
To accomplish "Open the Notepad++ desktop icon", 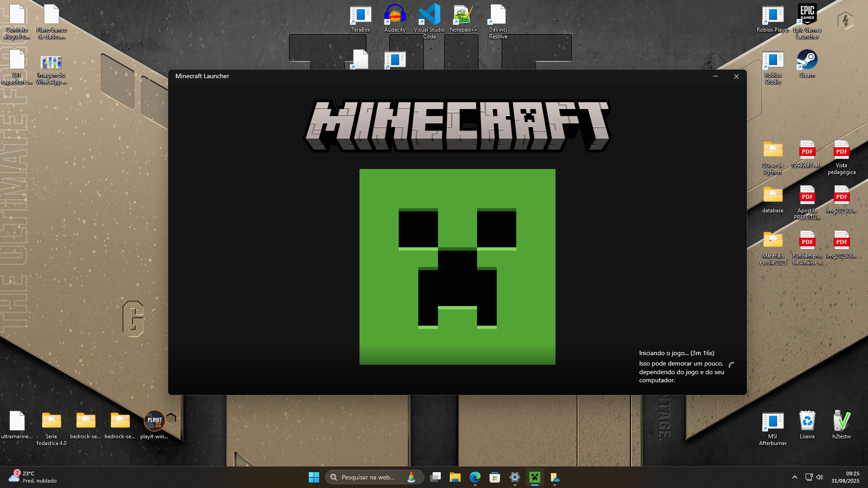I will click(x=463, y=19).
